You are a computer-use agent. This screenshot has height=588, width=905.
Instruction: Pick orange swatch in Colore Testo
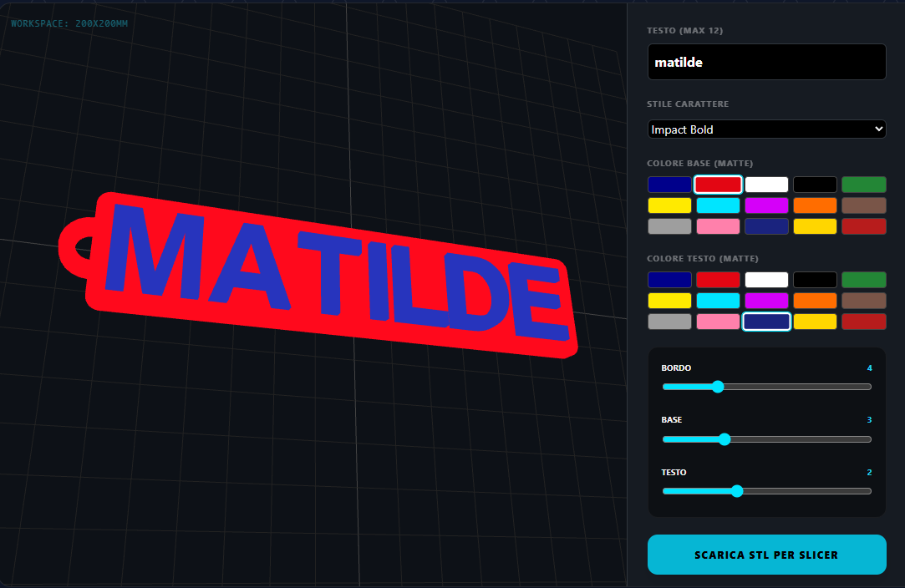(815, 301)
